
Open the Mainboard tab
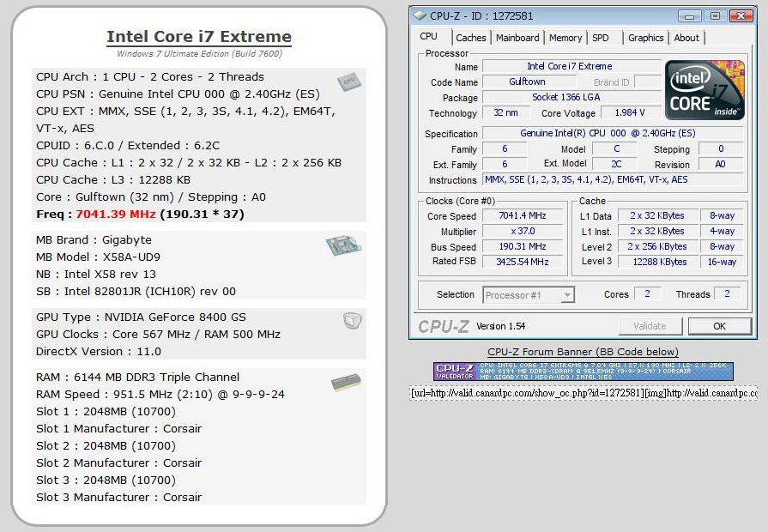pyautogui.click(x=517, y=38)
